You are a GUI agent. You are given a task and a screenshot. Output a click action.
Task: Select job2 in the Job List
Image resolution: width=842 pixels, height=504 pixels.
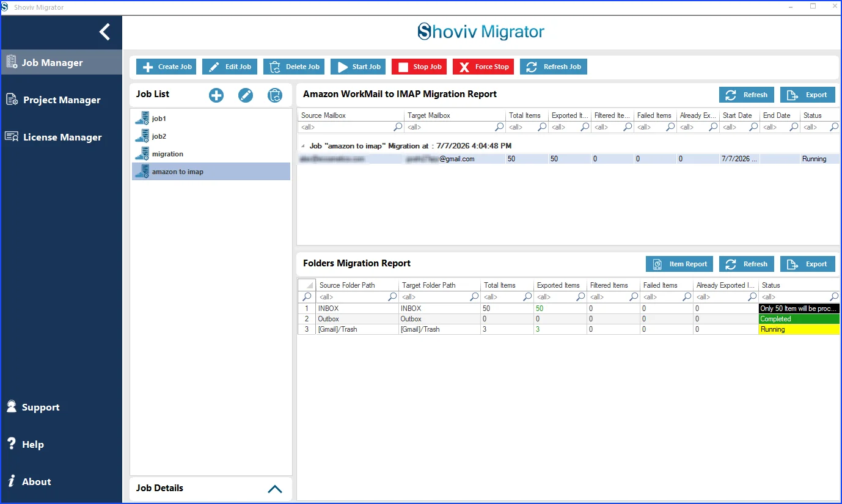tap(211, 136)
